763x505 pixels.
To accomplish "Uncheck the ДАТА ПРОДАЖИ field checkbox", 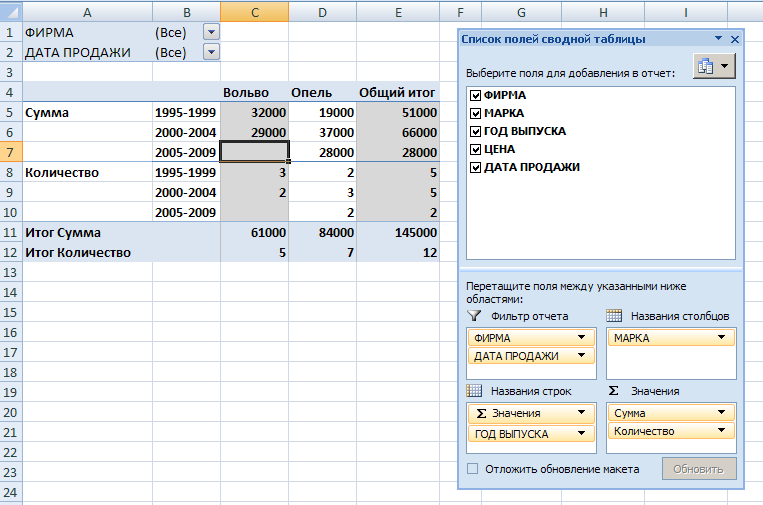I will click(x=475, y=167).
